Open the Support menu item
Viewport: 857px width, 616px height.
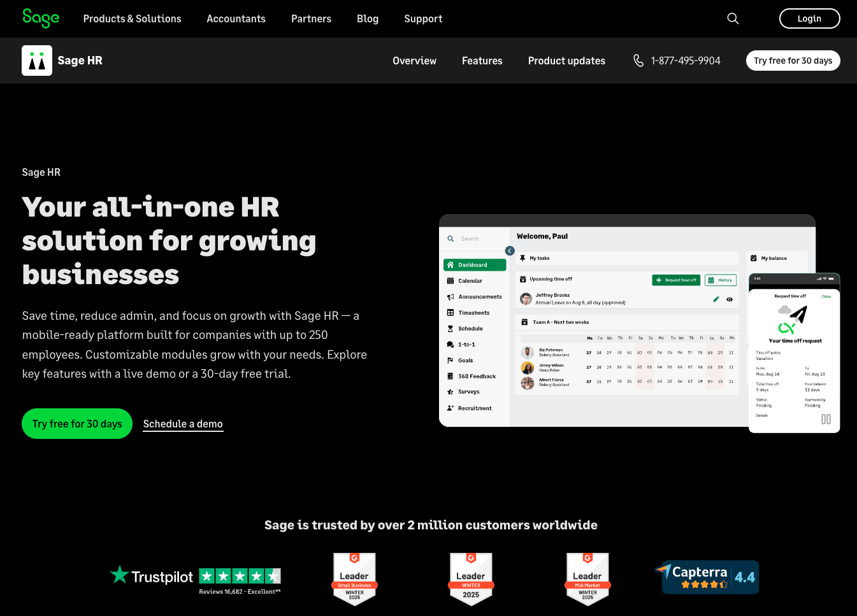click(x=423, y=18)
